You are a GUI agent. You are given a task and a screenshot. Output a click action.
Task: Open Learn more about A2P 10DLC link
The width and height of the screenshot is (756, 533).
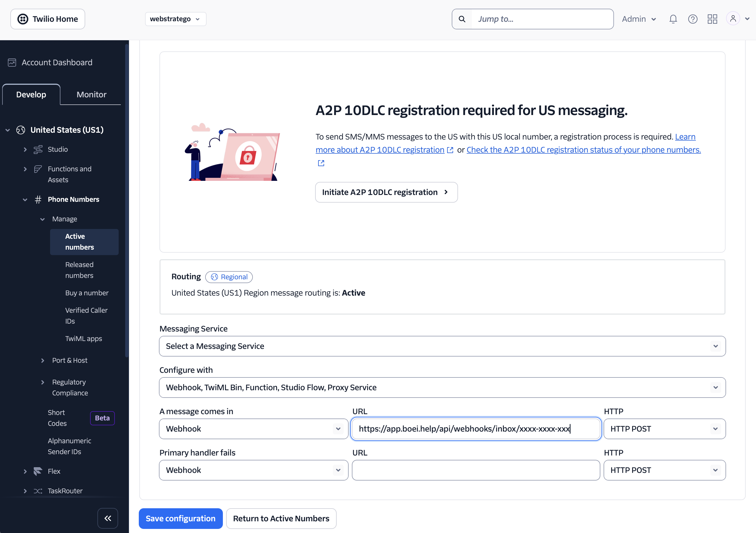pos(380,150)
